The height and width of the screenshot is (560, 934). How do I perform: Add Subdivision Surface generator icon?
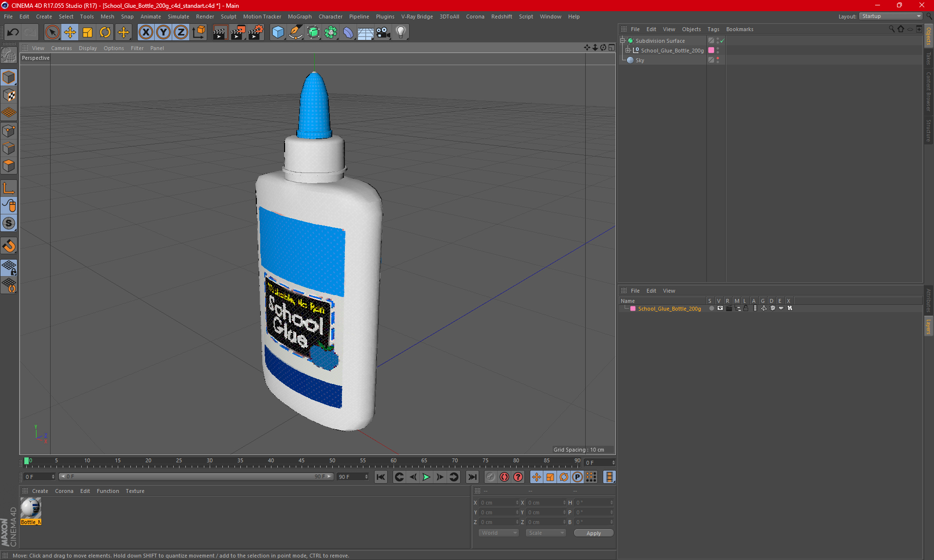click(x=313, y=33)
